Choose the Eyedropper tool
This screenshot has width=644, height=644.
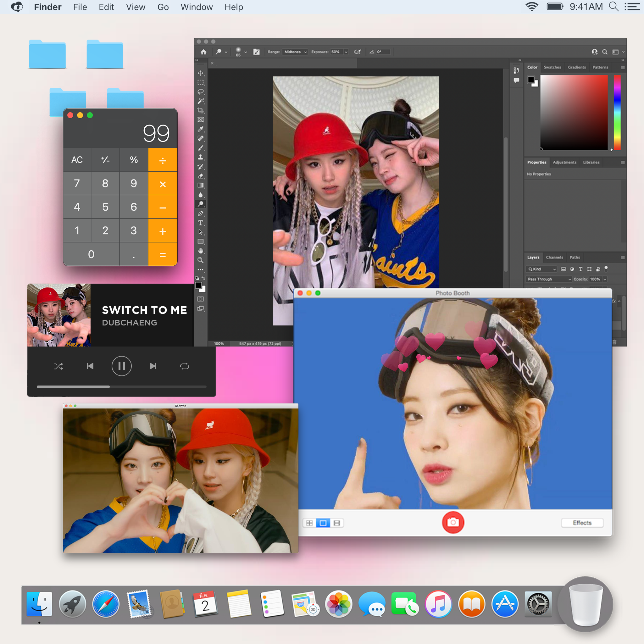[200, 129]
